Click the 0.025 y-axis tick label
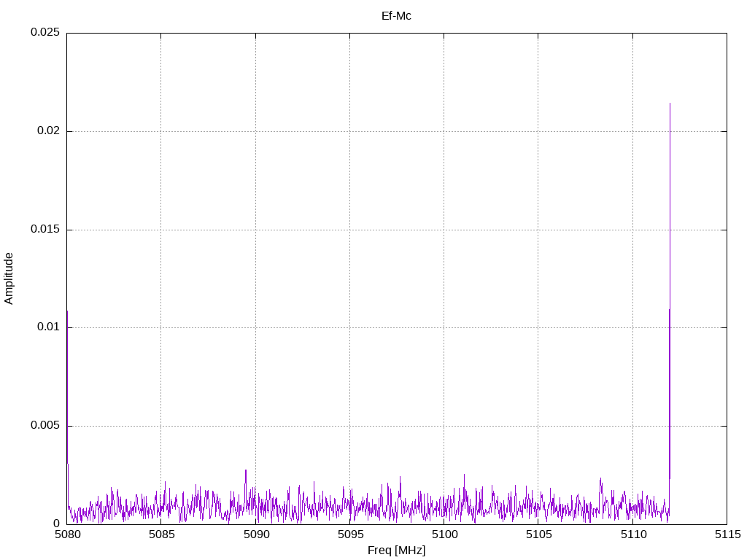 (x=45, y=32)
